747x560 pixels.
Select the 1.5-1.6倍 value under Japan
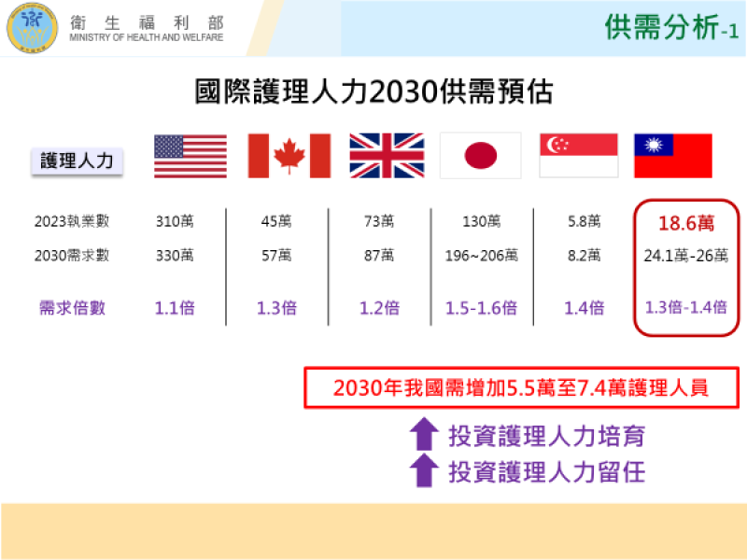(x=478, y=308)
